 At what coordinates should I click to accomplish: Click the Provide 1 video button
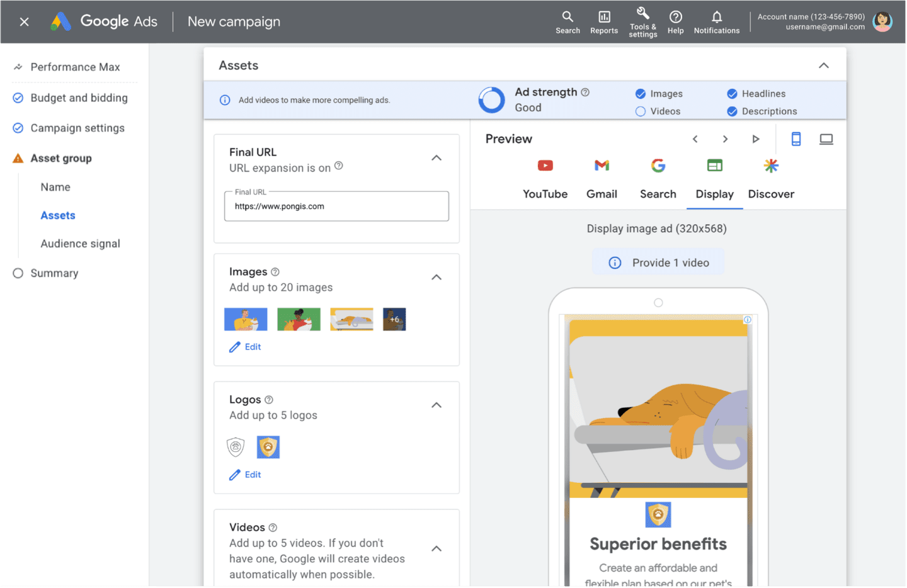pos(658,263)
